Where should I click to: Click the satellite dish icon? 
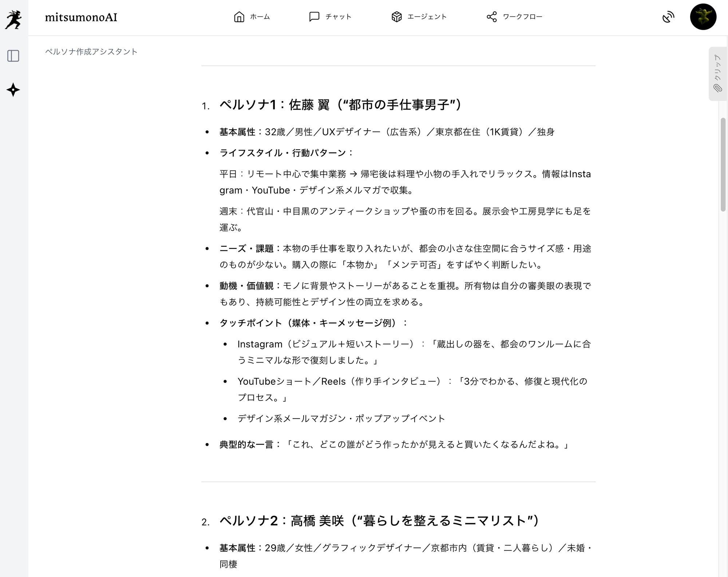(x=668, y=17)
